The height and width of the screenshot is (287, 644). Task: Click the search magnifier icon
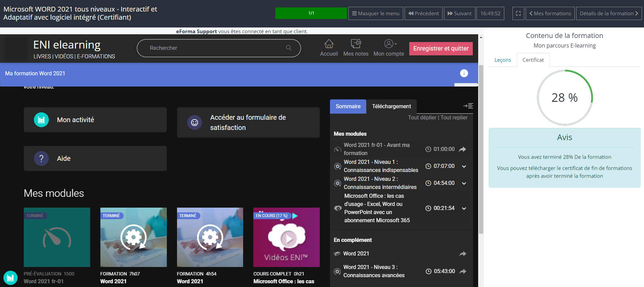click(x=289, y=48)
